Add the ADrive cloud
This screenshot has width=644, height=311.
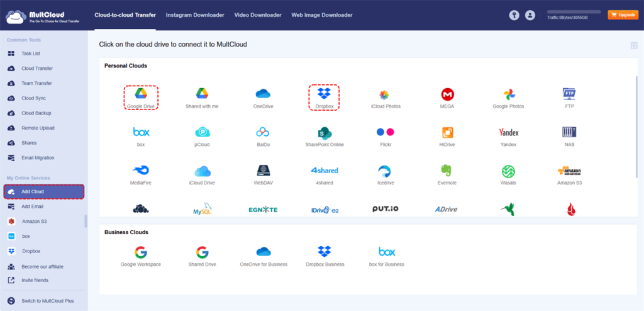click(447, 210)
